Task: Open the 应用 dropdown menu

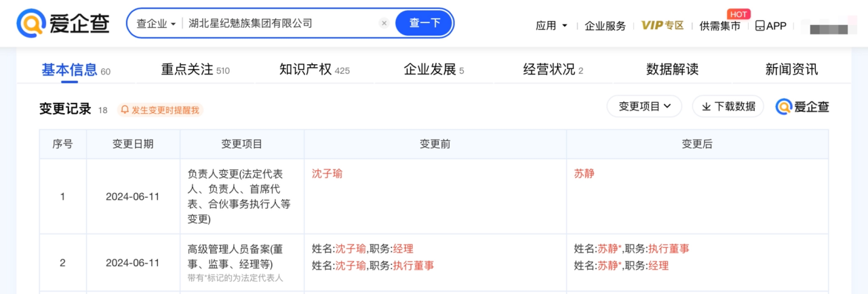Action: pos(551,26)
